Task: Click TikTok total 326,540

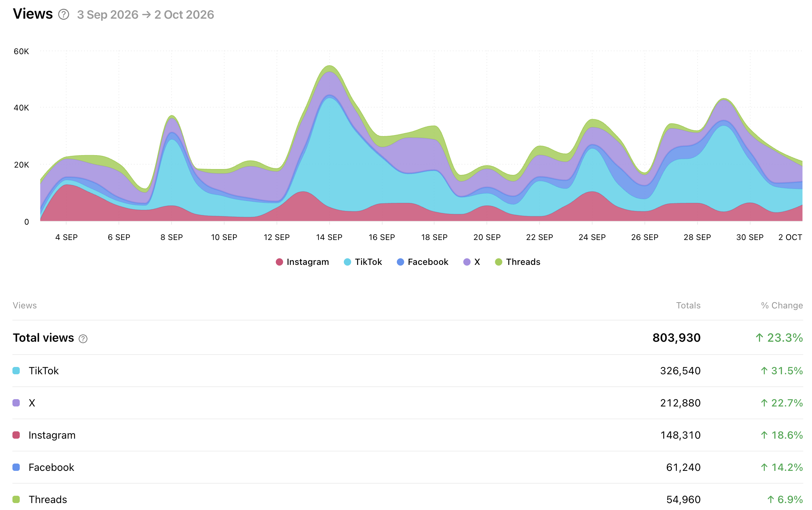Action: pos(680,371)
